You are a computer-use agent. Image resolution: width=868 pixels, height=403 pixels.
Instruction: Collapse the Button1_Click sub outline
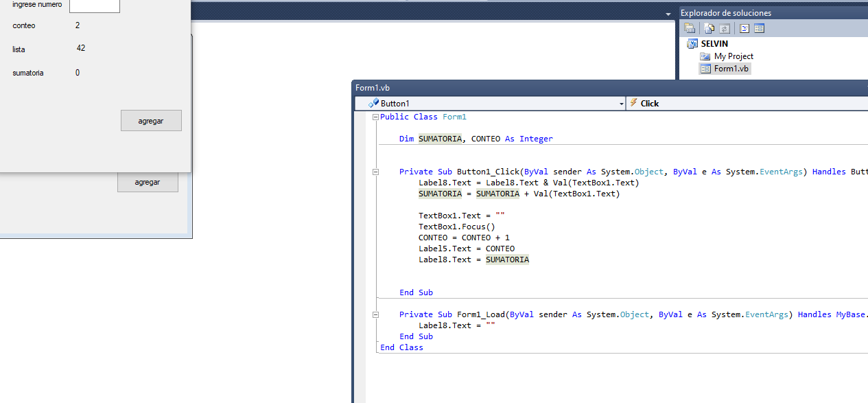point(375,172)
